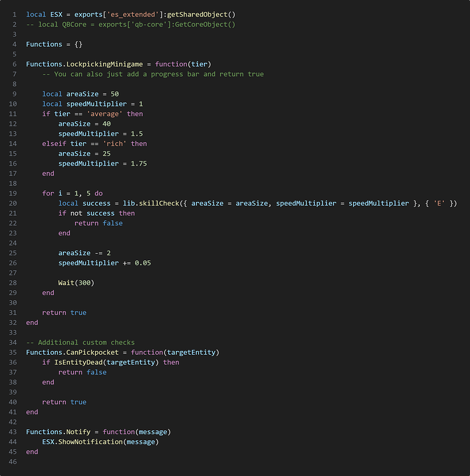Screen dimensions: 470x476
Task: Click the 'for' keyword on line 19
Action: [48, 194]
